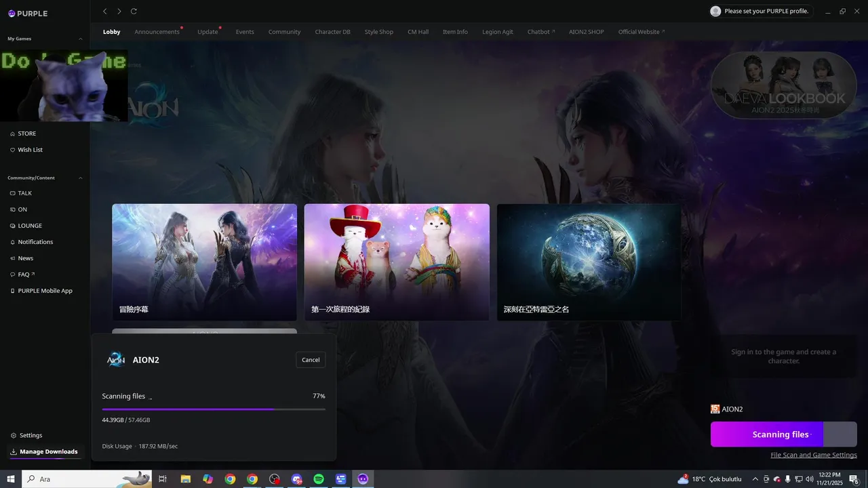Screen dimensions: 868x488
Task: Open Discord from the taskbar
Action: click(296, 479)
